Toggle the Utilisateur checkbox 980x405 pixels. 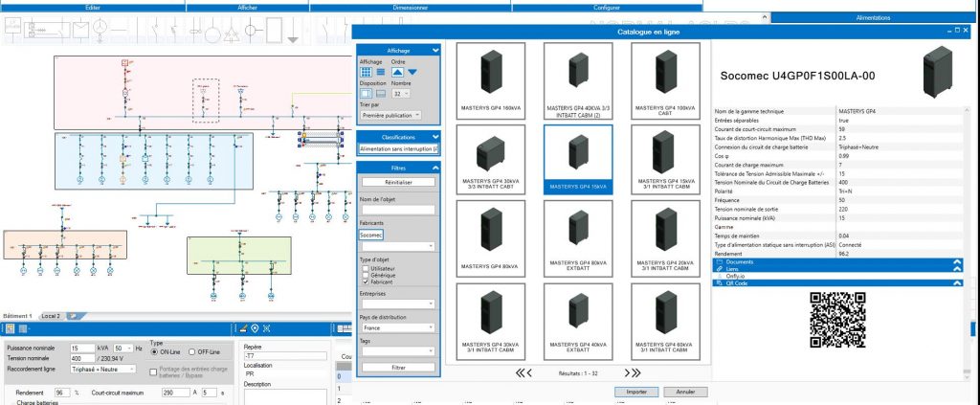[365, 267]
